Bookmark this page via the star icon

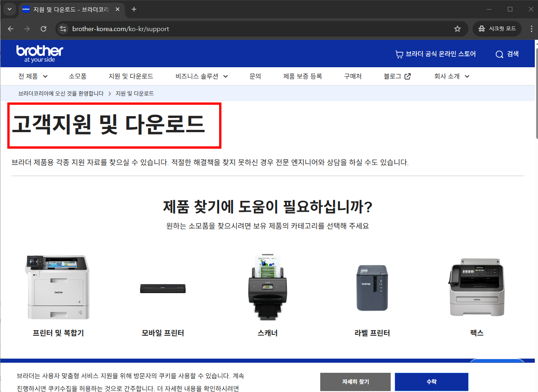coord(457,28)
